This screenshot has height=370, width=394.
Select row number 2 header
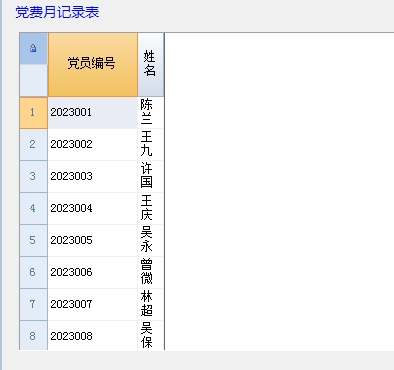tap(33, 145)
